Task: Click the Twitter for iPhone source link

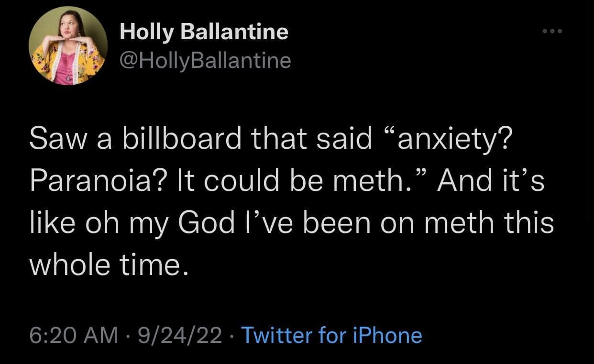Action: pyautogui.click(x=332, y=335)
